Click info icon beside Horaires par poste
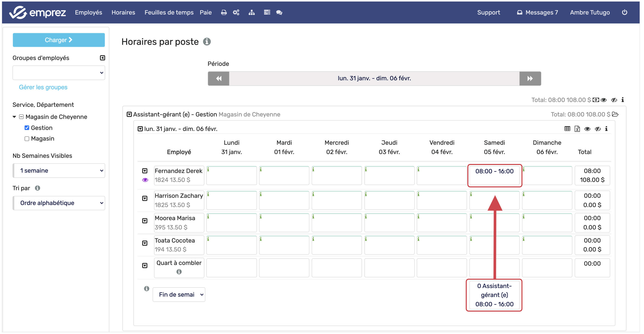The image size is (644, 334). point(207,42)
